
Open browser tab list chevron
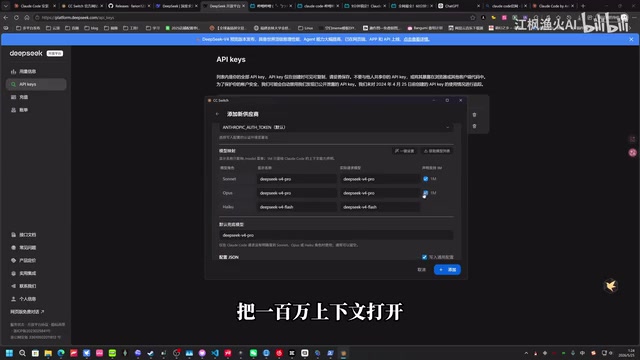click(x=6, y=6)
